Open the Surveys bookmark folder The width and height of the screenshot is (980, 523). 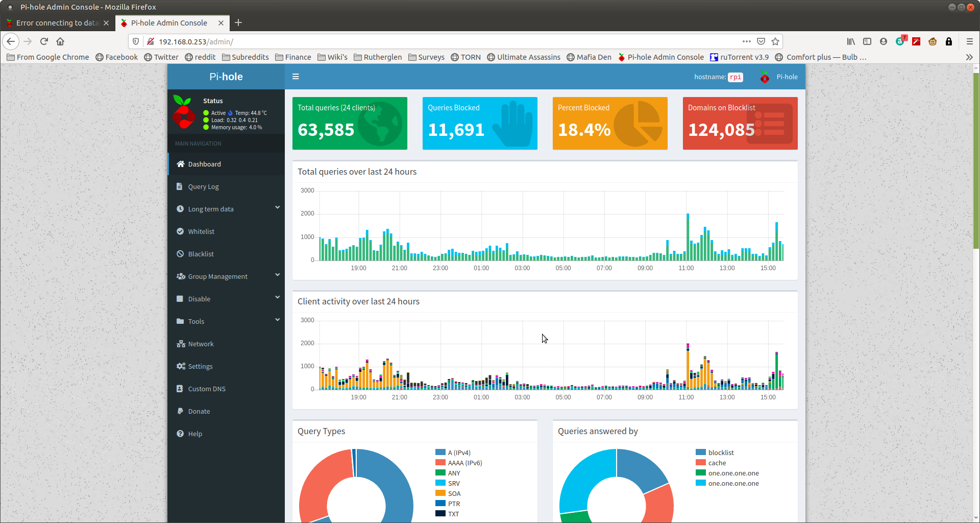(426, 57)
